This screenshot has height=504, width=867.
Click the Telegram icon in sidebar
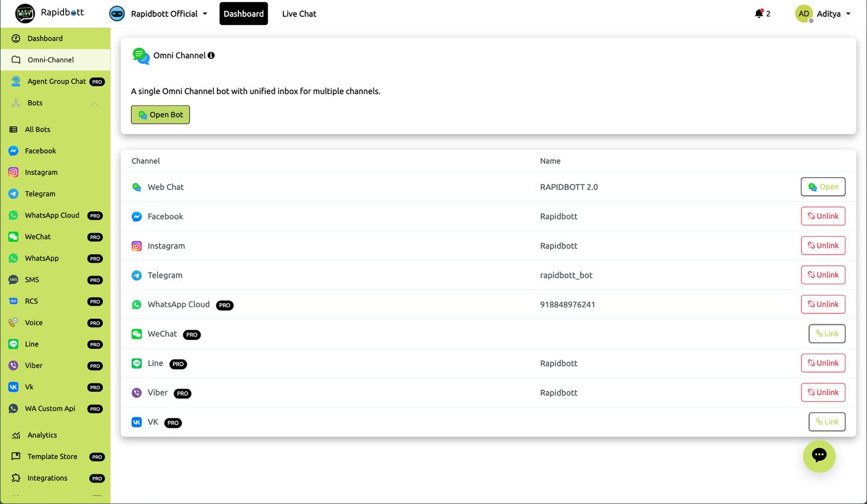(14, 194)
